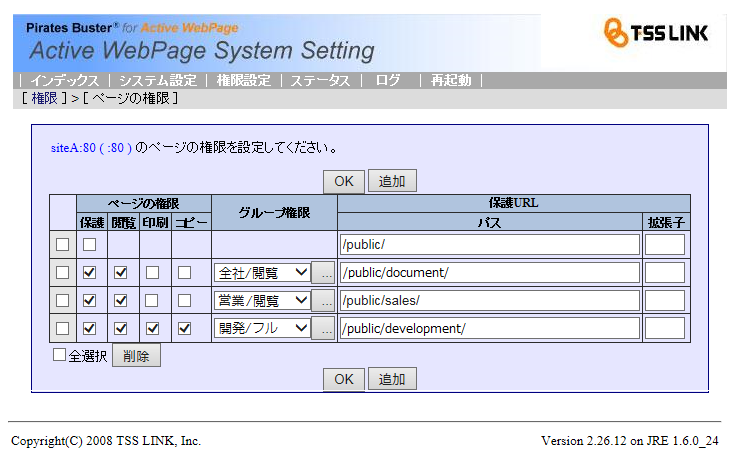Click the bottom 追加 button
747x467 pixels.
pos(392,379)
